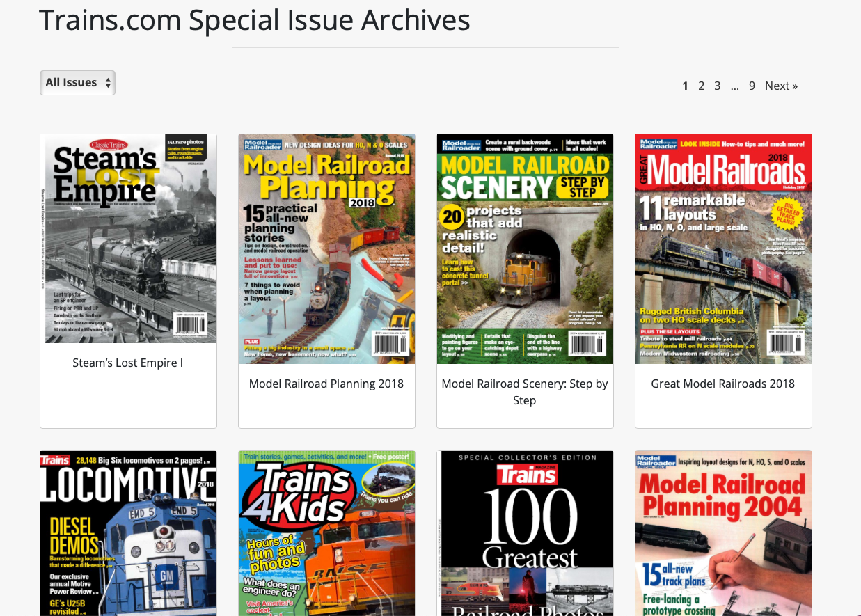The width and height of the screenshot is (861, 616).
Task: Go to page 3 of the archives
Action: pyautogui.click(x=717, y=85)
